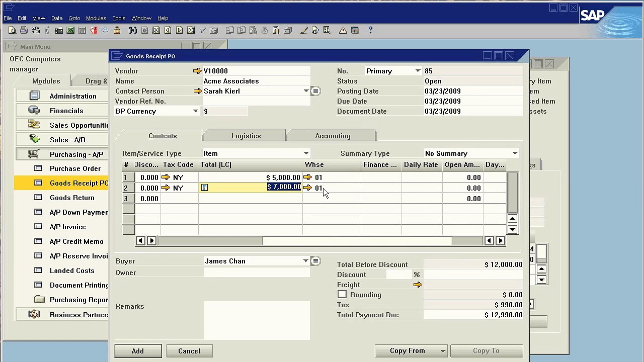Click the Print toolbar icon
The height and width of the screenshot is (362, 644).
pyautogui.click(x=24, y=31)
